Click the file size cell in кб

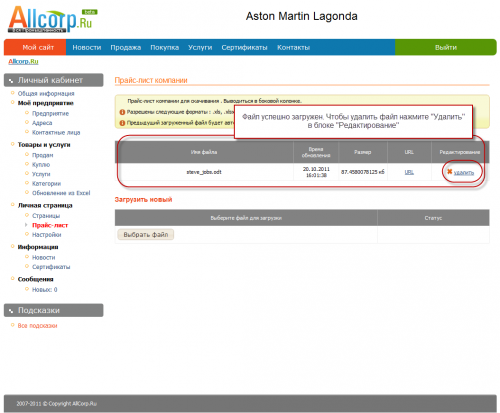pyautogui.click(x=363, y=172)
